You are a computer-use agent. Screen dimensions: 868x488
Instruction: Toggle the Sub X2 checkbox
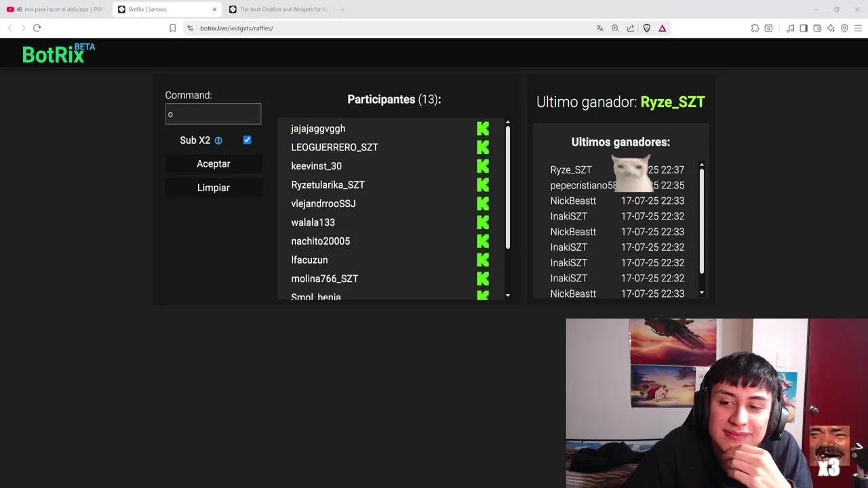[247, 140]
